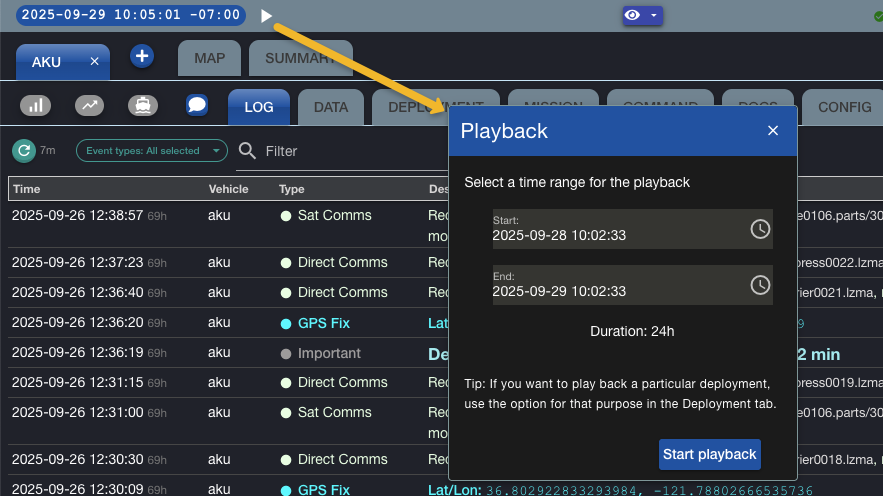Image resolution: width=883 pixels, height=496 pixels.
Task: Click the ship vehicle icon
Action: (x=143, y=105)
